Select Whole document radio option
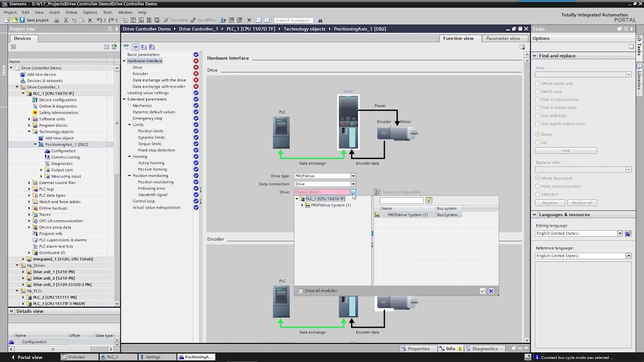The image size is (644, 362). [537, 178]
